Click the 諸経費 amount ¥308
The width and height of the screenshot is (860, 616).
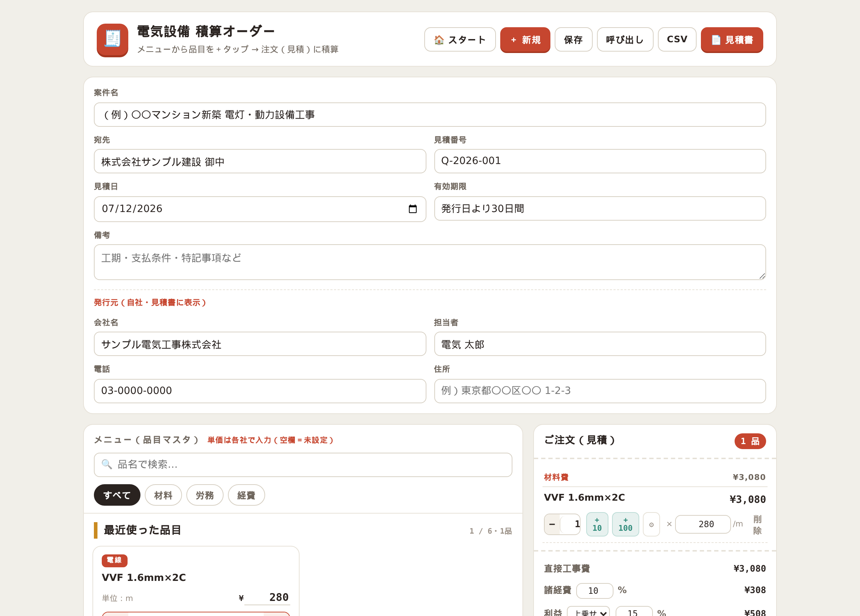click(755, 590)
